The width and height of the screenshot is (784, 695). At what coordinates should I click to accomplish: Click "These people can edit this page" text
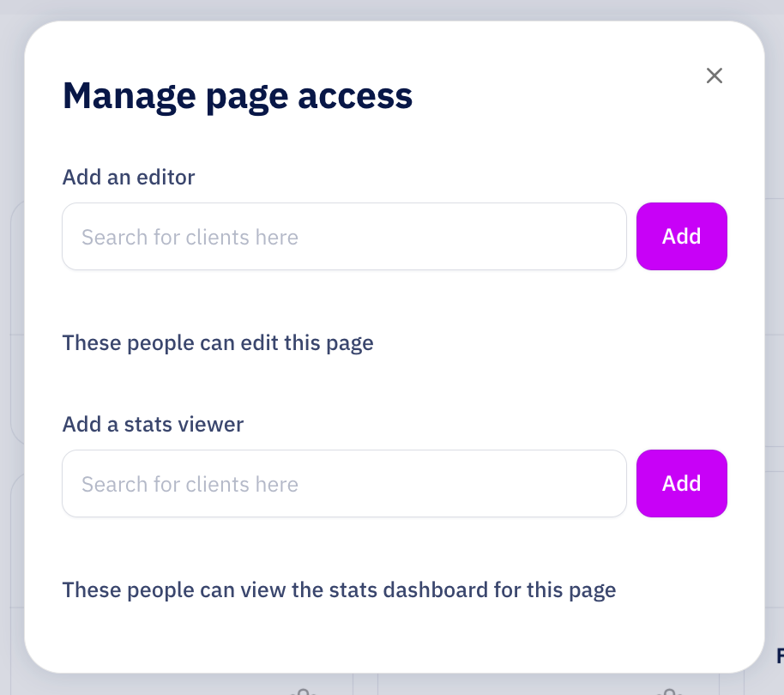218,343
